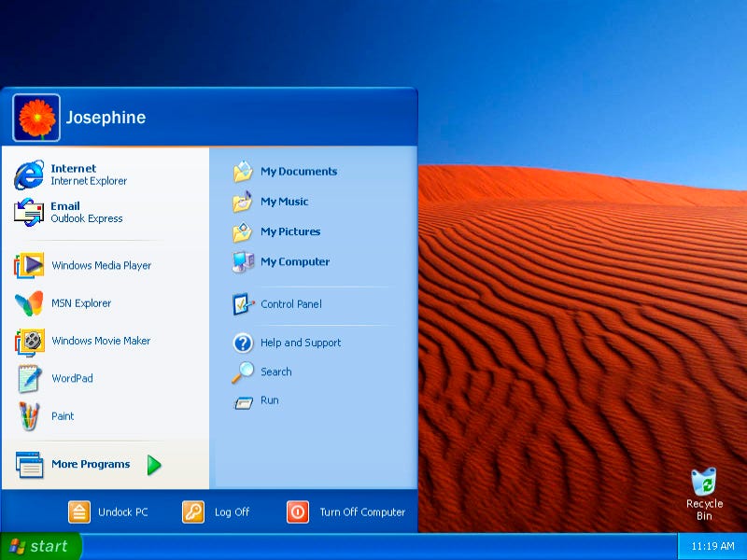
Task: Select the Internet menu label
Action: (74, 169)
